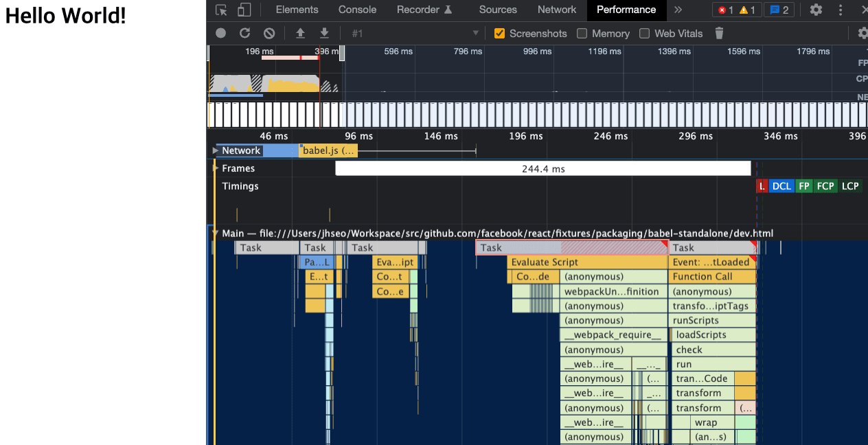Clear the performance recording
The width and height of the screenshot is (868, 445).
(x=269, y=33)
